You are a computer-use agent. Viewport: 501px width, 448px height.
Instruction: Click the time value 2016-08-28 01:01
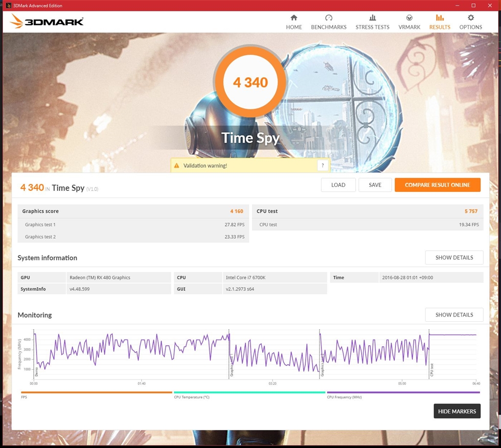[x=431, y=277]
